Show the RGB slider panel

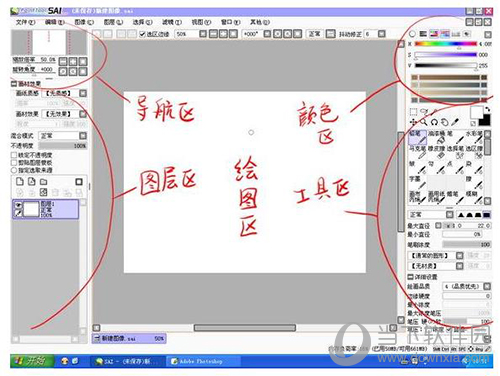423,34
